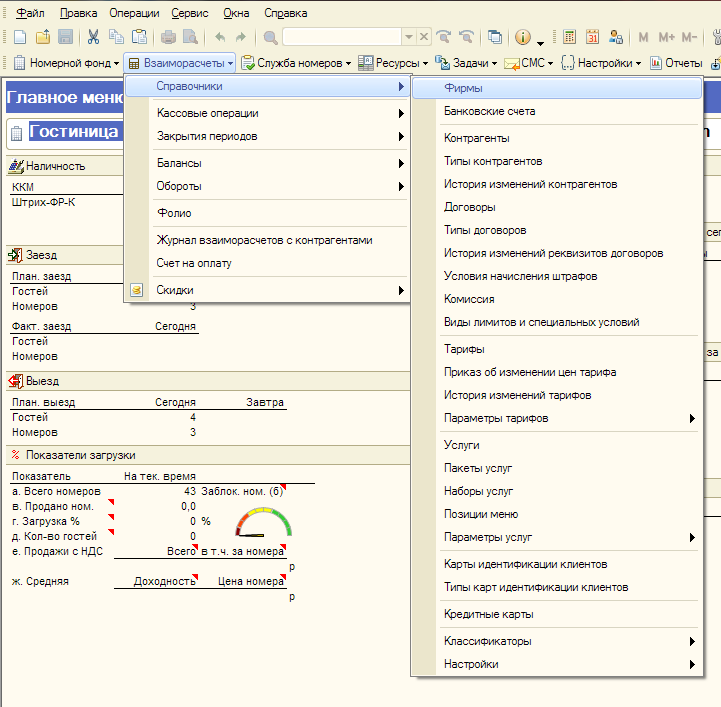
Task: Click into the toolbar search input field
Action: point(342,37)
